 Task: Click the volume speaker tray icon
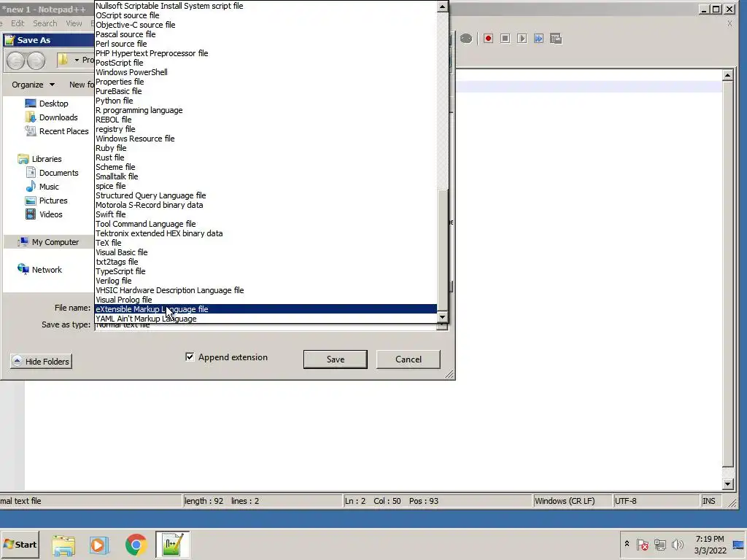click(x=677, y=544)
